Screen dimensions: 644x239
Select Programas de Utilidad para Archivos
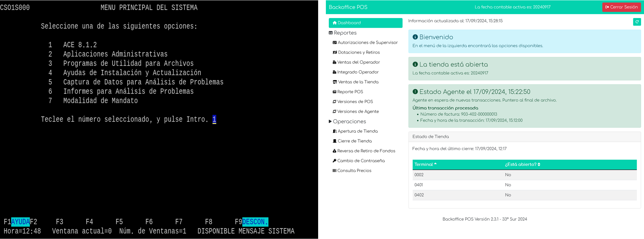click(x=128, y=63)
